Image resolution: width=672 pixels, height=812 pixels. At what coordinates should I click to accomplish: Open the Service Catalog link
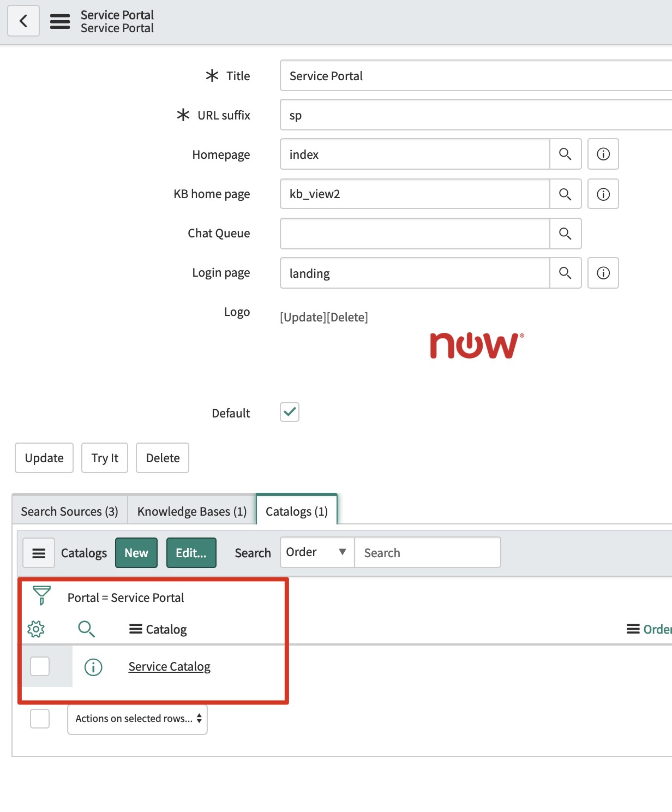(170, 666)
